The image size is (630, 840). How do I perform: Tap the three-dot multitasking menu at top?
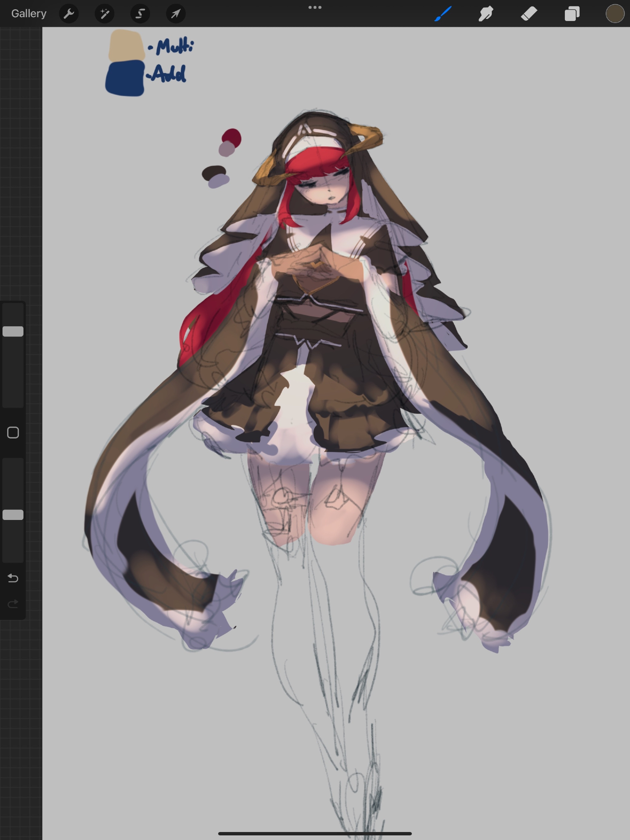(315, 7)
